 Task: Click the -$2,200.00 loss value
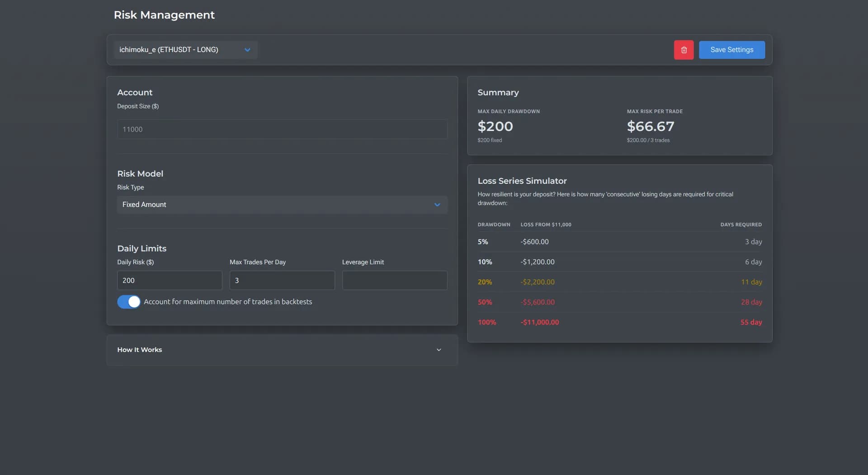pos(538,282)
